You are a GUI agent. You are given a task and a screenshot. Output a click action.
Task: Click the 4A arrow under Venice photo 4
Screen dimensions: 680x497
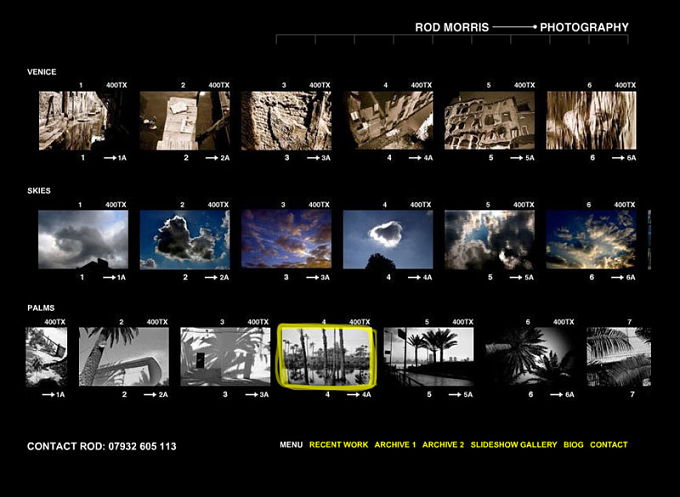(421, 158)
